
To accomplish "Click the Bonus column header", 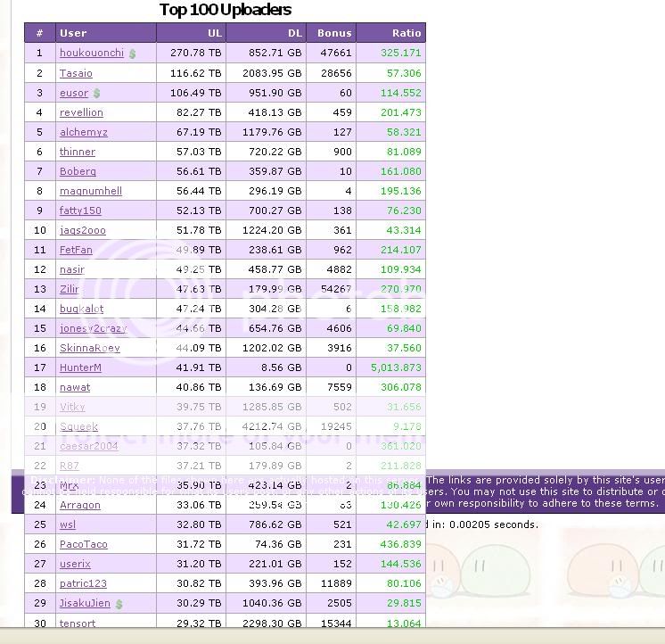I will 334,33.
